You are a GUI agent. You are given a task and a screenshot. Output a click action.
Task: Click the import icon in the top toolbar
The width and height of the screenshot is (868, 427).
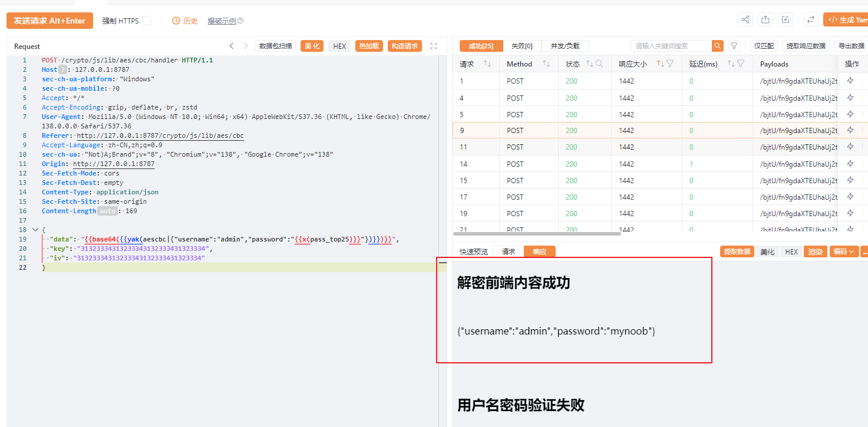[786, 19]
